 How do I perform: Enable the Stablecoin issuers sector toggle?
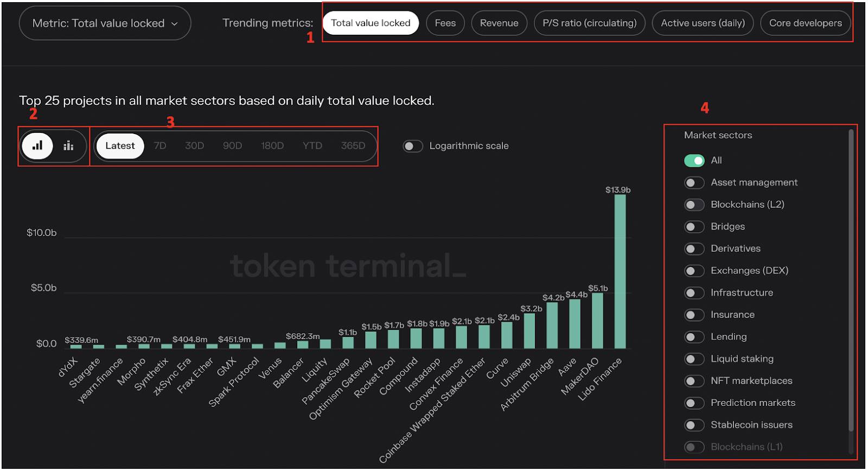pyautogui.click(x=694, y=425)
